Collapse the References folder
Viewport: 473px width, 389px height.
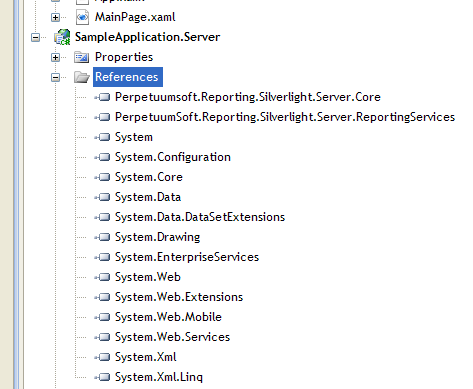pyautogui.click(x=55, y=77)
